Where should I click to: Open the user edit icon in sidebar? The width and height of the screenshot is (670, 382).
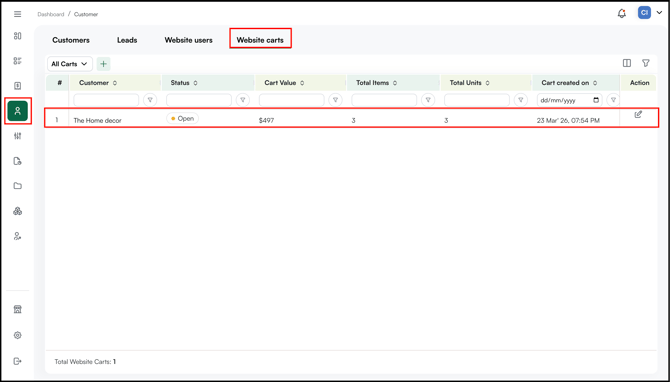[x=18, y=236]
